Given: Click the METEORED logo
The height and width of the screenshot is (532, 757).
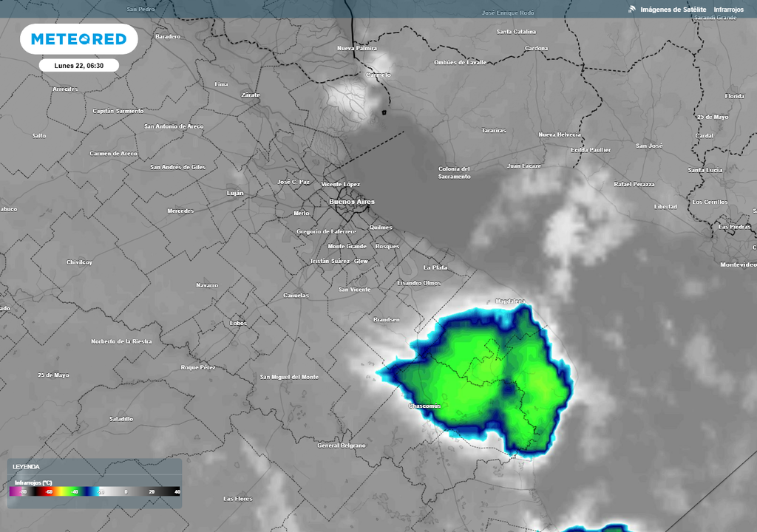Looking at the screenshot, I should (78, 40).
